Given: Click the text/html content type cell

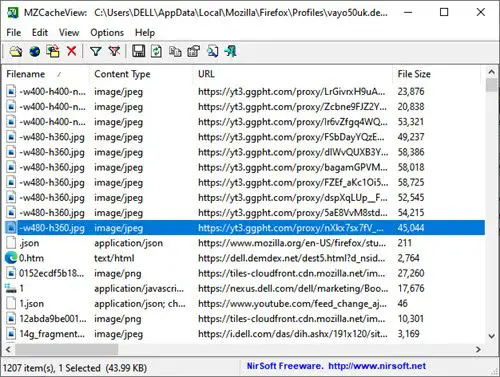Looking at the screenshot, I should pyautogui.click(x=114, y=258).
